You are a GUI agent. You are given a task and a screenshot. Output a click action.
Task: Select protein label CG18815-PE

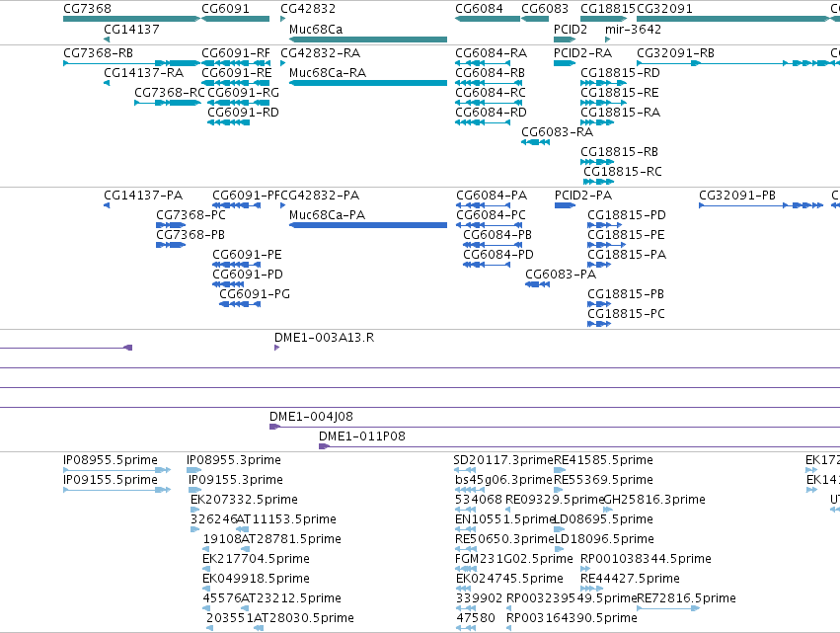coord(626,235)
